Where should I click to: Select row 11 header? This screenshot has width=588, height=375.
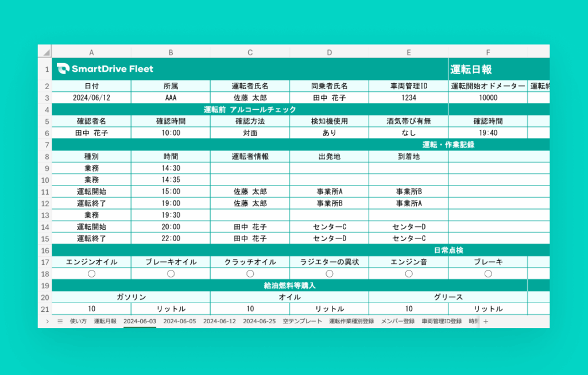[x=45, y=191]
